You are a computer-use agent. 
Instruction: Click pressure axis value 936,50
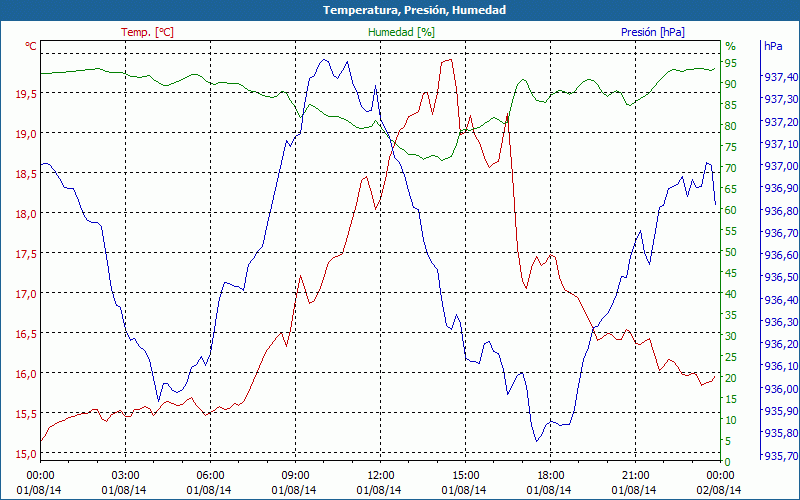(781, 278)
